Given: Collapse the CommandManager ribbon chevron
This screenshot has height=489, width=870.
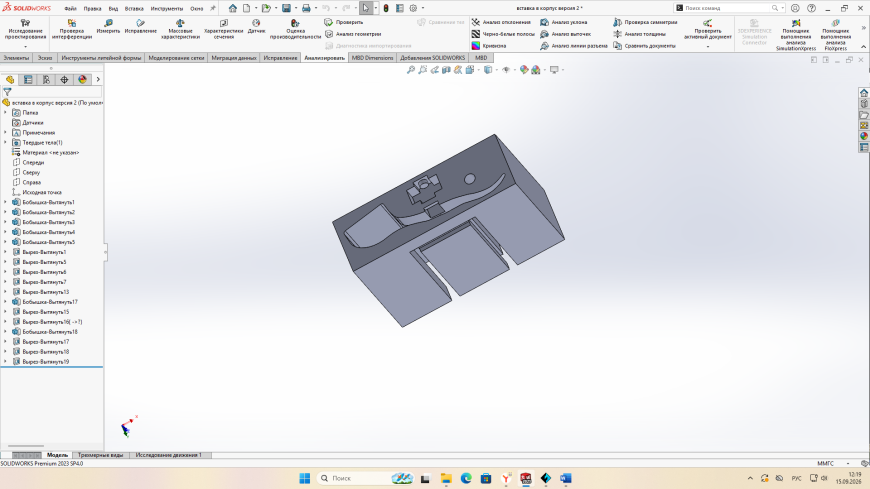Looking at the screenshot, I should (x=863, y=47).
